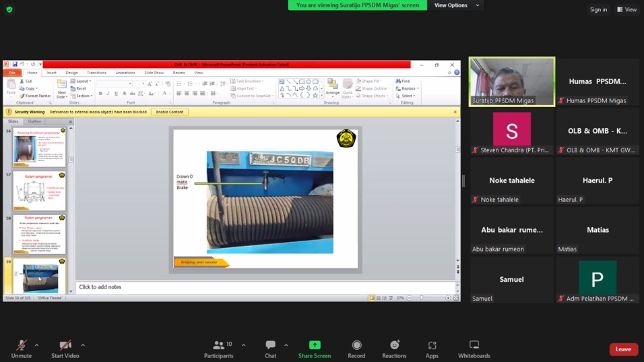
Task: Open Quick Styles gallery
Action: click(x=347, y=89)
